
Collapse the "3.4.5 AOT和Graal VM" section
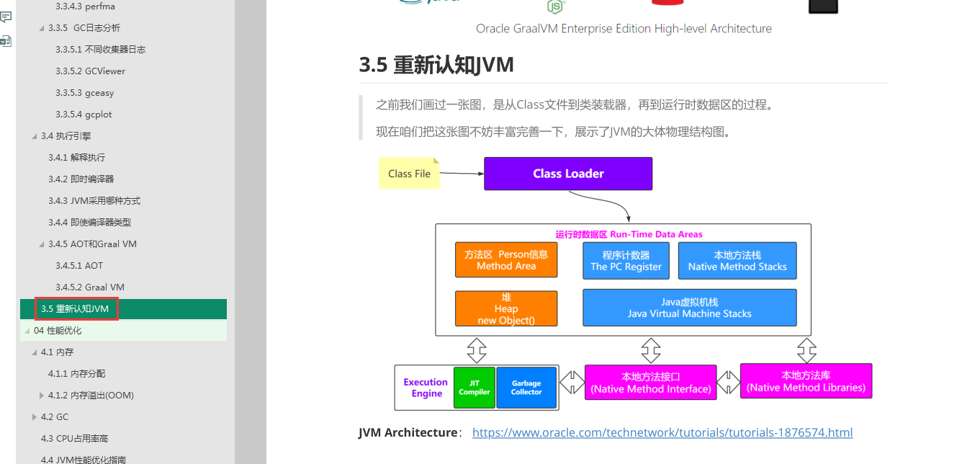pos(42,244)
